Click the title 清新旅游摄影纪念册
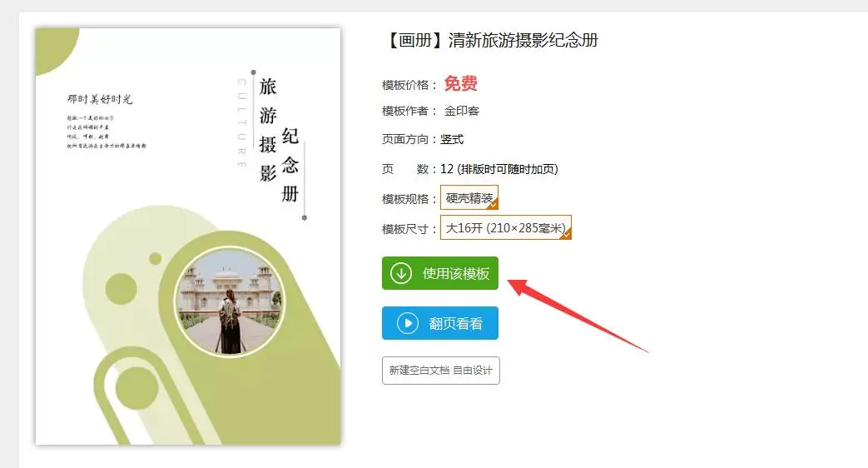Viewport: 868px width, 468px height. click(x=523, y=41)
